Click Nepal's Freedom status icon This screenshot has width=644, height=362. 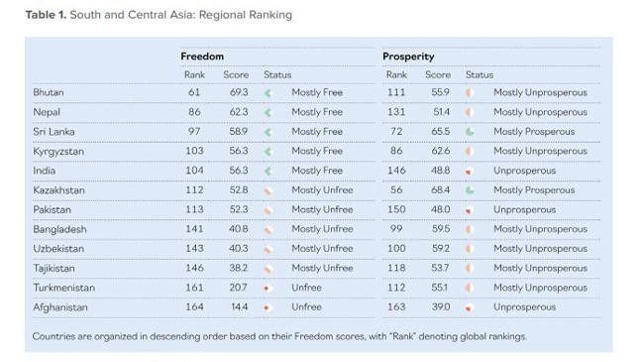pyautogui.click(x=268, y=112)
